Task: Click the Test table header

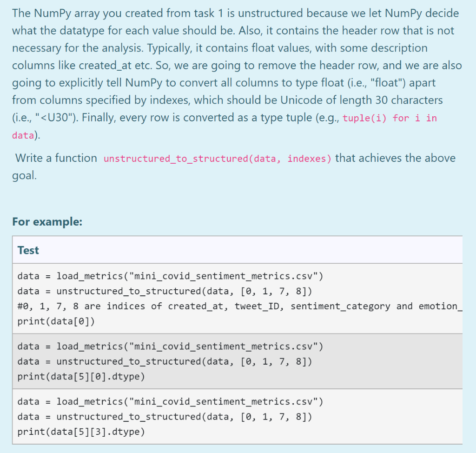Action: click(28, 250)
